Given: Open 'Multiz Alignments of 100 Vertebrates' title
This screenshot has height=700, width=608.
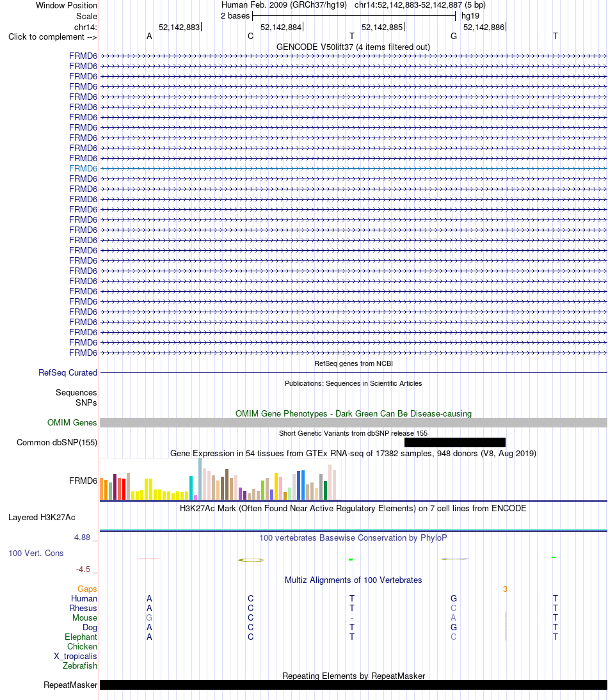Looking at the screenshot, I should point(353,580).
